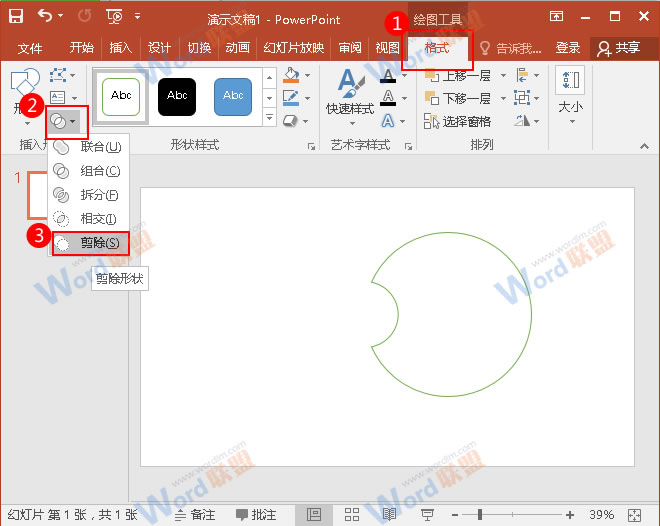Open the 插入 Insert ribbon tab
The image size is (660, 526).
tap(120, 48)
